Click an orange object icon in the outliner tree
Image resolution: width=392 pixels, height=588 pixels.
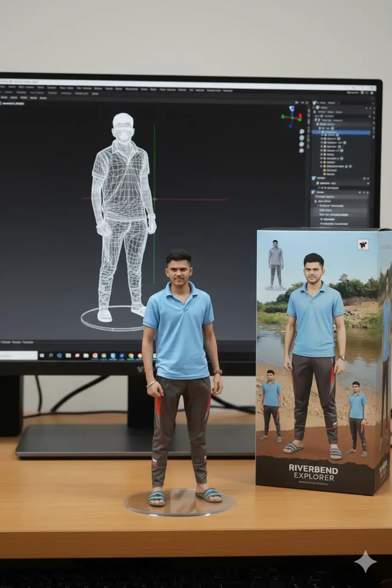(x=324, y=171)
